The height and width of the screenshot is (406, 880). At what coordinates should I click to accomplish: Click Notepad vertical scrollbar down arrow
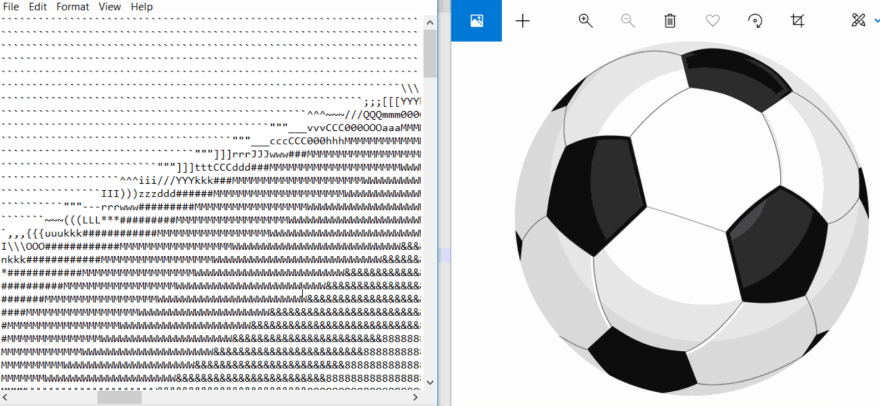click(x=430, y=382)
